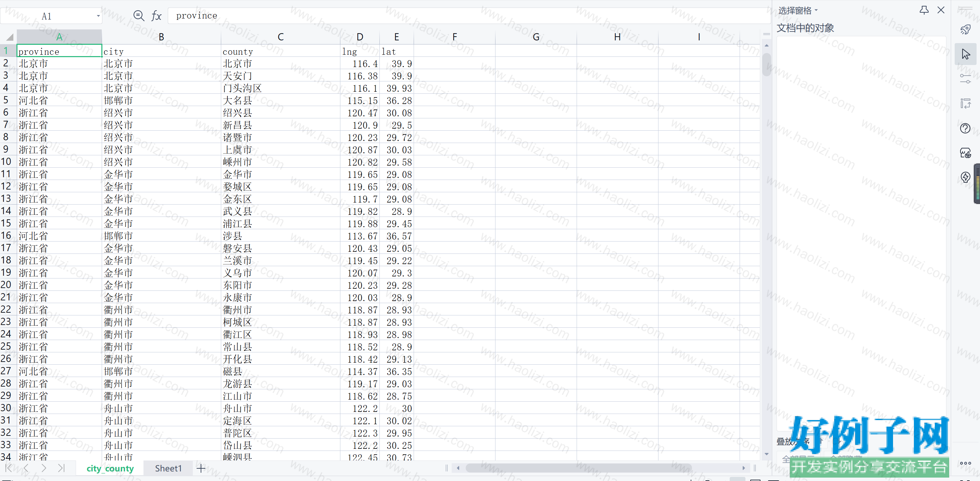Screen dimensions: 980x481
Task: Activate the selection arrow icon in sidebar
Action: click(965, 54)
